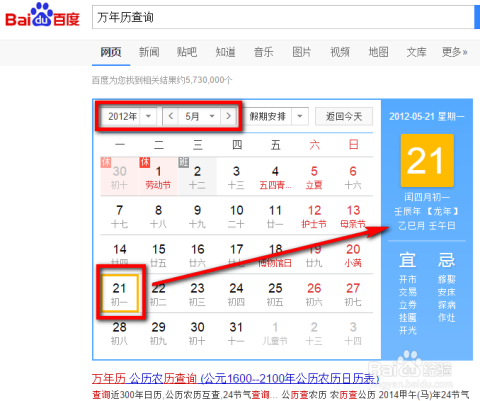
Task: Open the 万年历 公历农历查询 result link
Action: (x=235, y=379)
